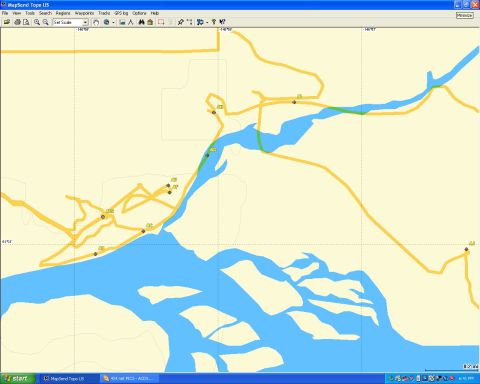This screenshot has height=384, width=480.
Task: Click the context help arrow icon
Action: 222,22
